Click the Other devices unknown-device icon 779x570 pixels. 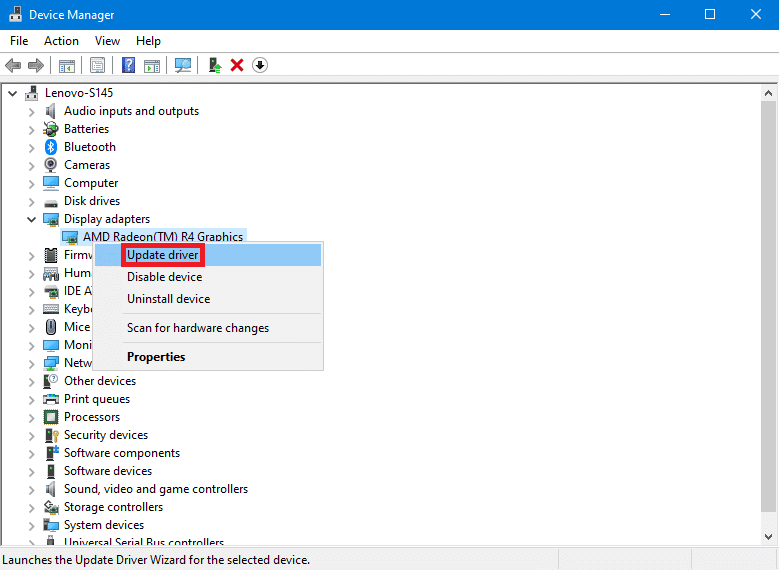point(51,381)
